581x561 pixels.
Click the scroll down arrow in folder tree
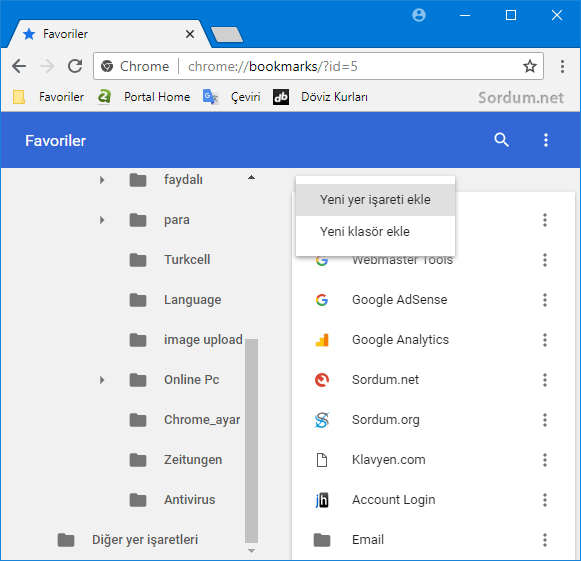[x=252, y=551]
